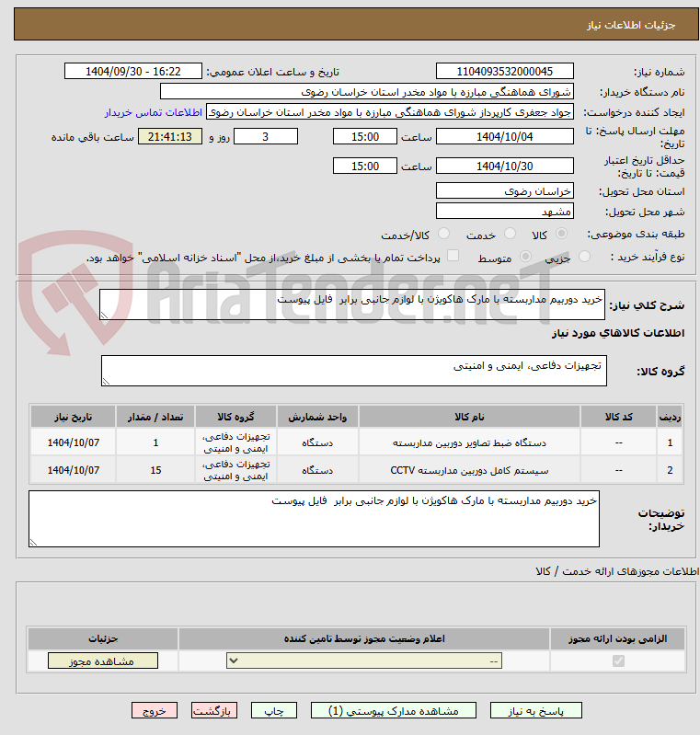The height and width of the screenshot is (735, 700).
Task: Click the شرح کلی نیاز text area
Action: click(352, 304)
